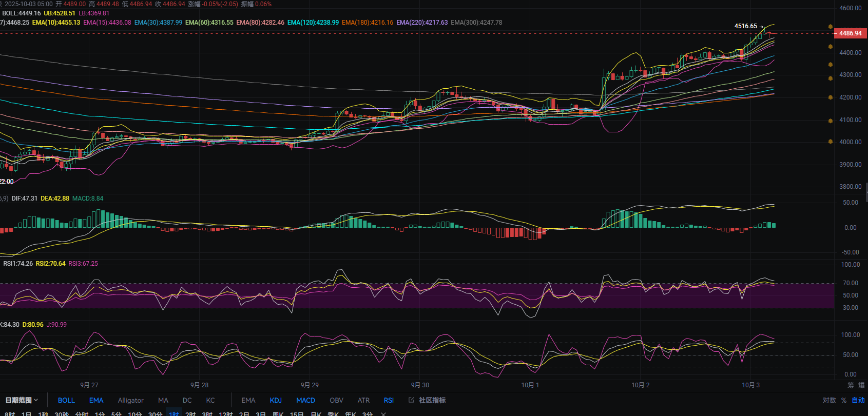This screenshot has height=416, width=868.
Task: Toggle the 对数 logarithmic scale option
Action: tap(829, 400)
